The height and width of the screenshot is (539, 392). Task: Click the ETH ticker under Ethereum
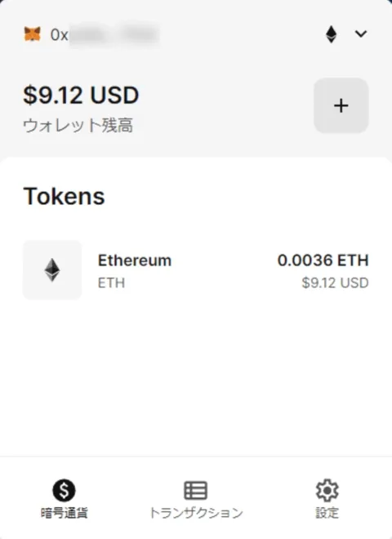111,283
